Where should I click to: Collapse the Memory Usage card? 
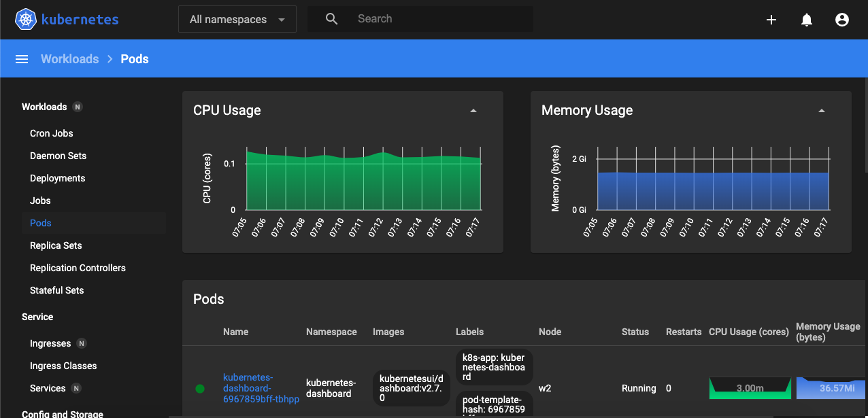pyautogui.click(x=822, y=111)
